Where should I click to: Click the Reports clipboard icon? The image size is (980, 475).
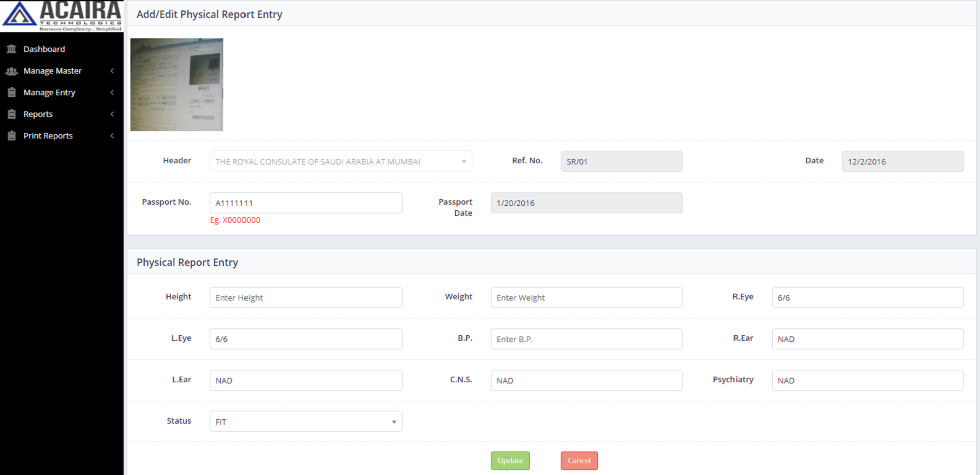click(x=11, y=114)
